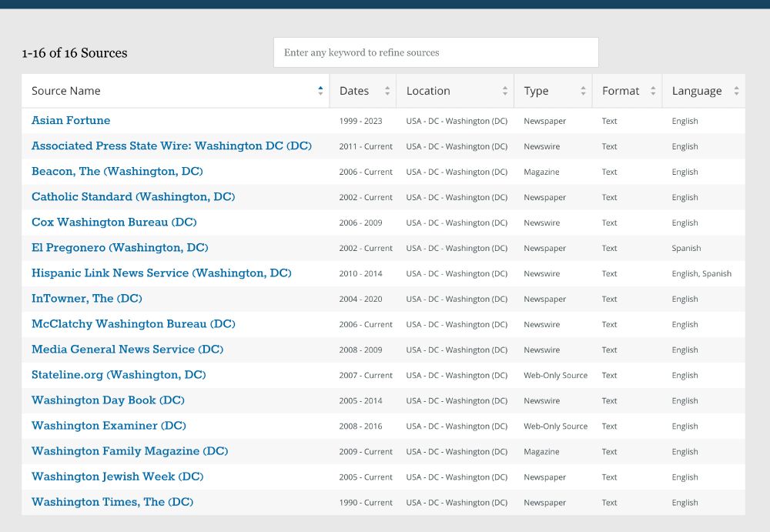
Task: Click 'Magazine' type in Washington Family Magazine row
Action: (x=541, y=452)
